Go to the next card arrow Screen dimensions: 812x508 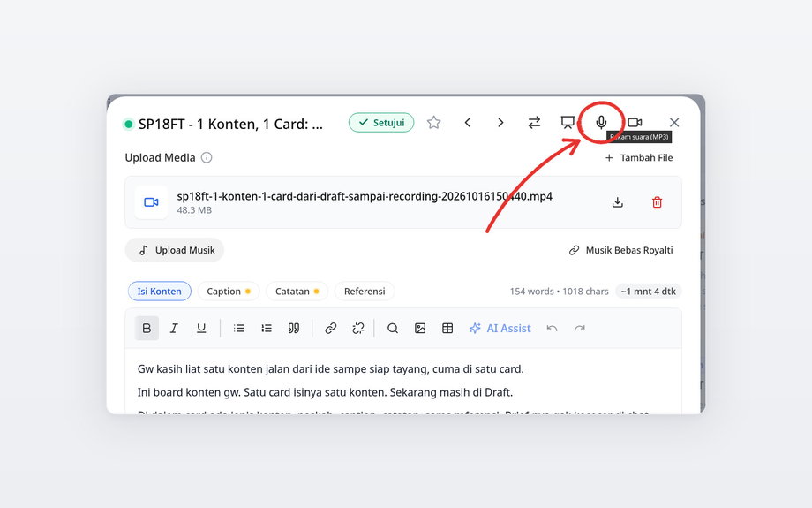(x=500, y=122)
